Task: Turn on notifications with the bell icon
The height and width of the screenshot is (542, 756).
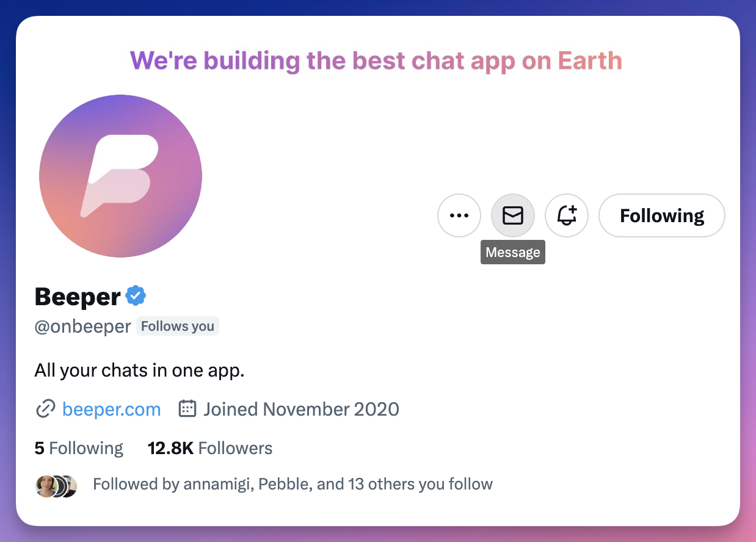Action: (567, 215)
